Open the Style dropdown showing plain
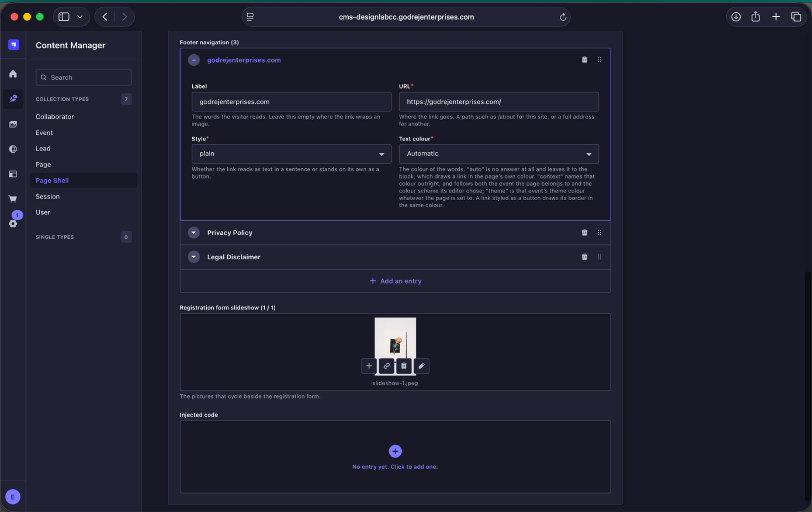 291,153
